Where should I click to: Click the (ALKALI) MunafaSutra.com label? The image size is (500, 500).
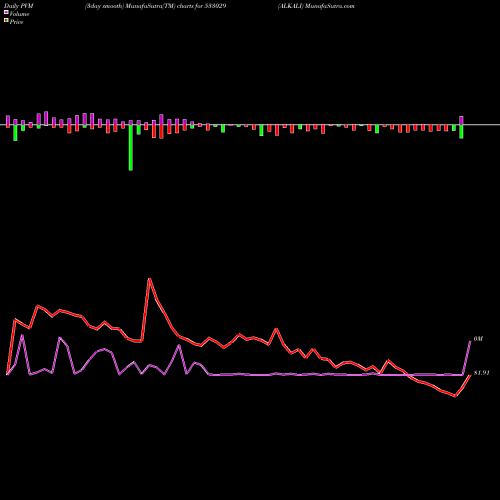(x=316, y=6)
